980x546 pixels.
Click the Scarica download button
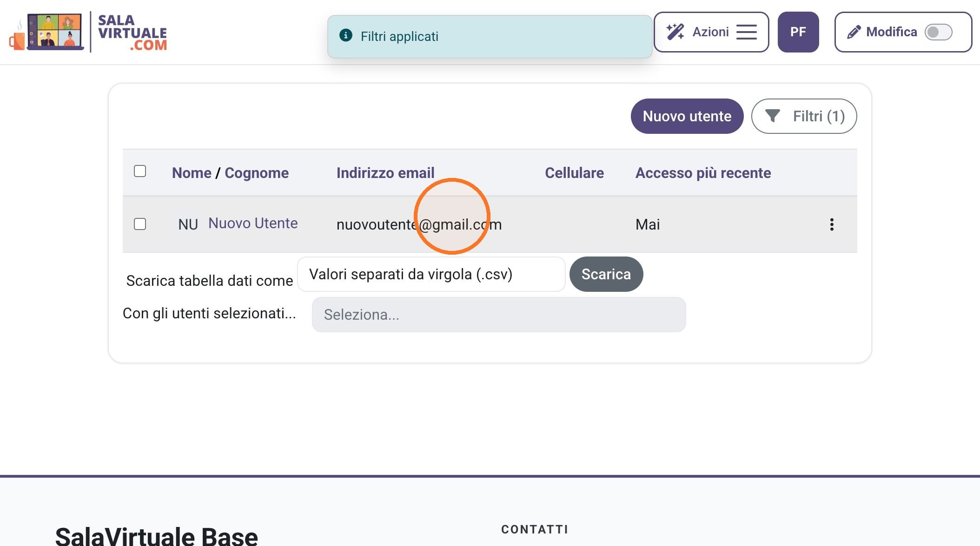pos(606,274)
